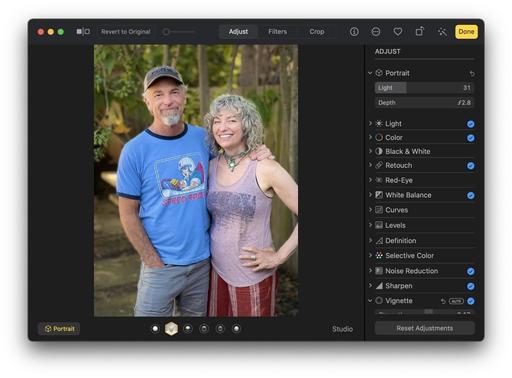512x378 pixels.
Task: Mark photo as Favorite with heart icon
Action: (398, 32)
